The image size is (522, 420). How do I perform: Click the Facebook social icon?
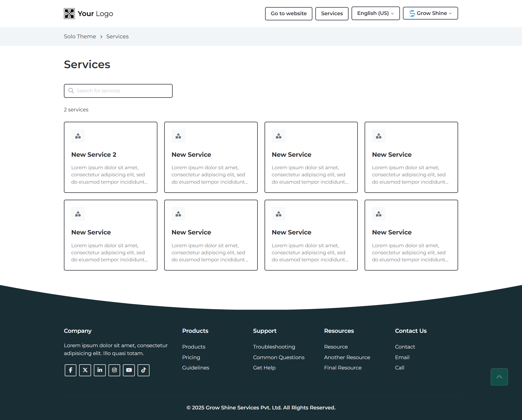tap(70, 370)
